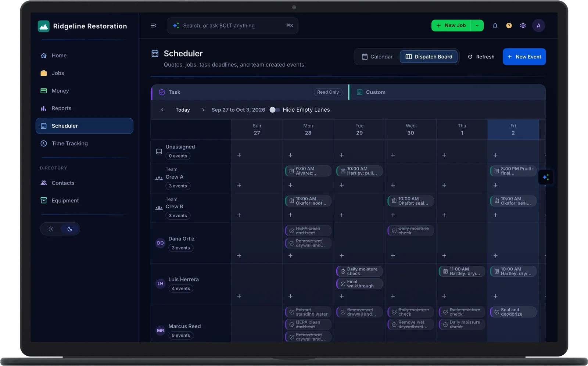Focus the Search or ask BOLT field

232,25
